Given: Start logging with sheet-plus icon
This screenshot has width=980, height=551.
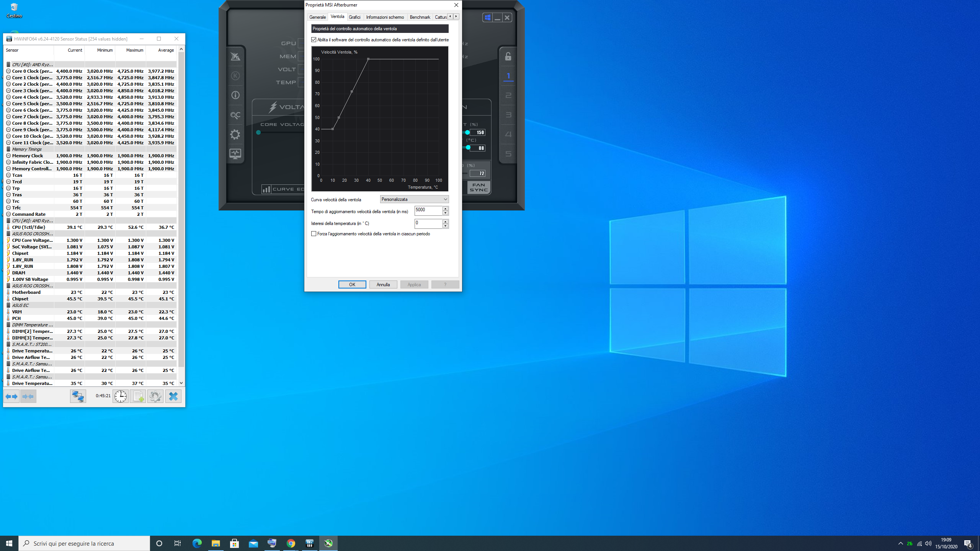Looking at the screenshot, I should 137,396.
